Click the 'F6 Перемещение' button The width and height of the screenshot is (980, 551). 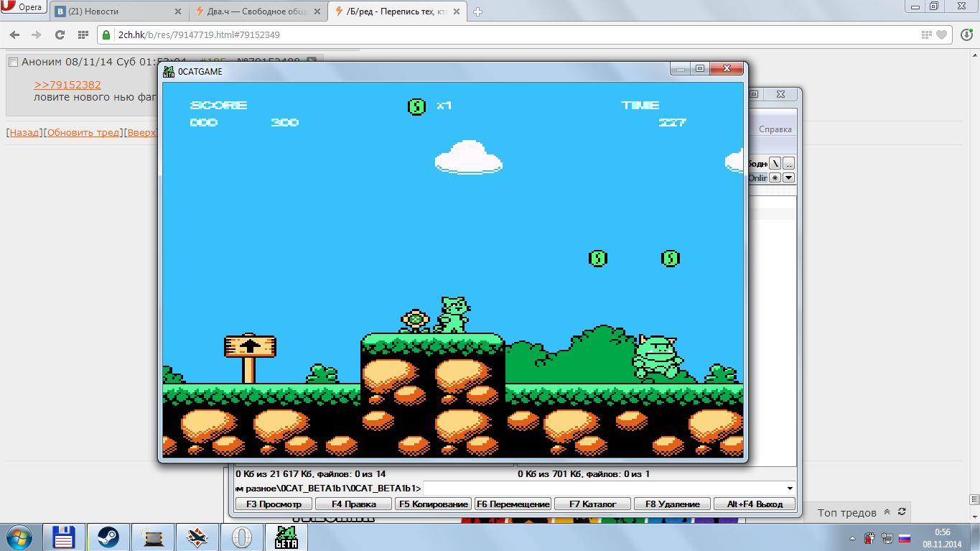click(x=513, y=504)
